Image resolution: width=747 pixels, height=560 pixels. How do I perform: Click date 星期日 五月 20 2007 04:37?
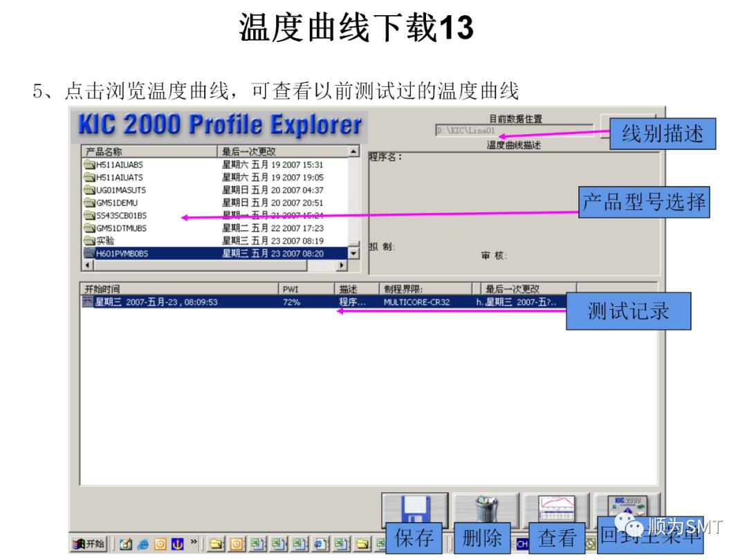(273, 190)
